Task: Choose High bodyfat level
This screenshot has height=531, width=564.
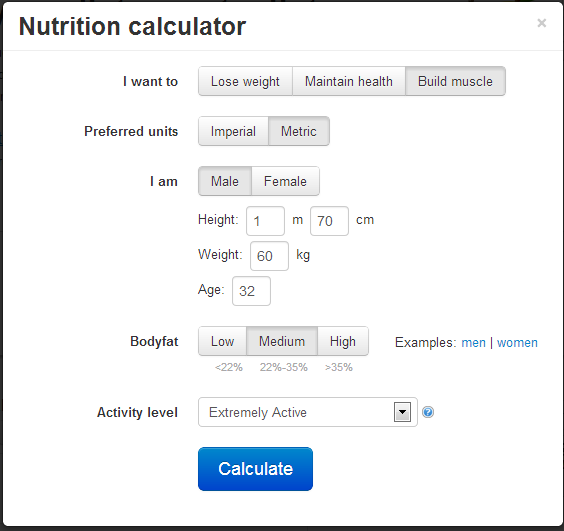Action: [343, 341]
